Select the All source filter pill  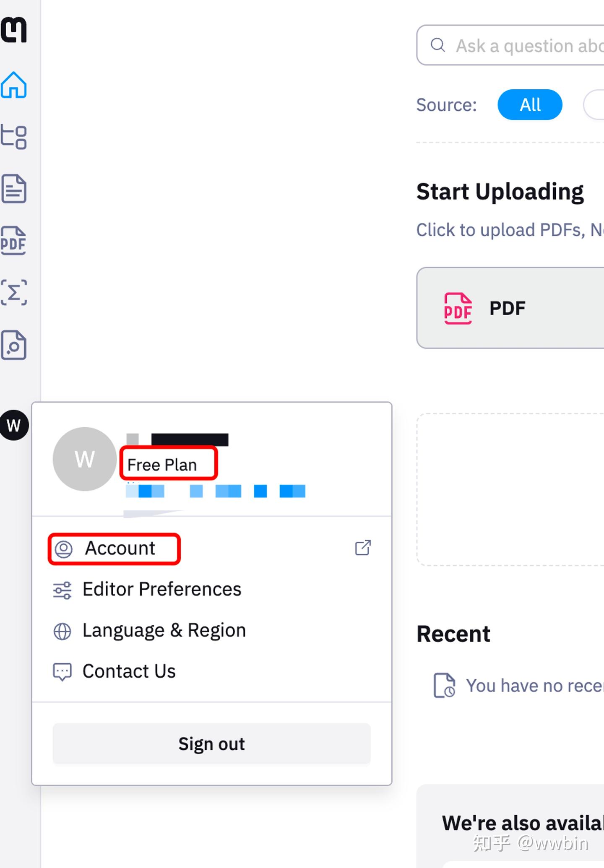click(x=530, y=105)
